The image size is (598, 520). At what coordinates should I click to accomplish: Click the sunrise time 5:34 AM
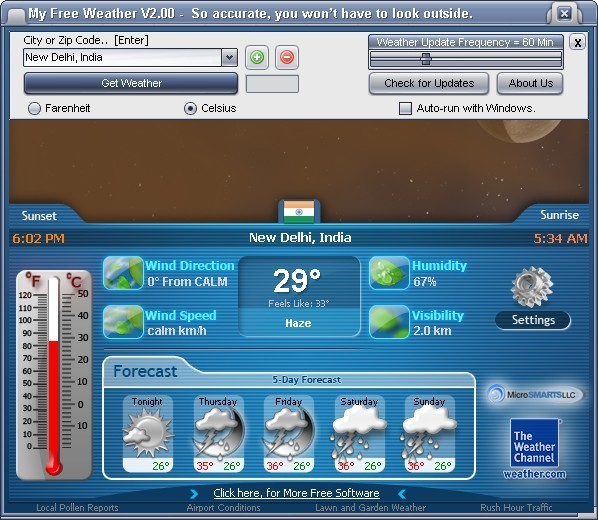(561, 239)
